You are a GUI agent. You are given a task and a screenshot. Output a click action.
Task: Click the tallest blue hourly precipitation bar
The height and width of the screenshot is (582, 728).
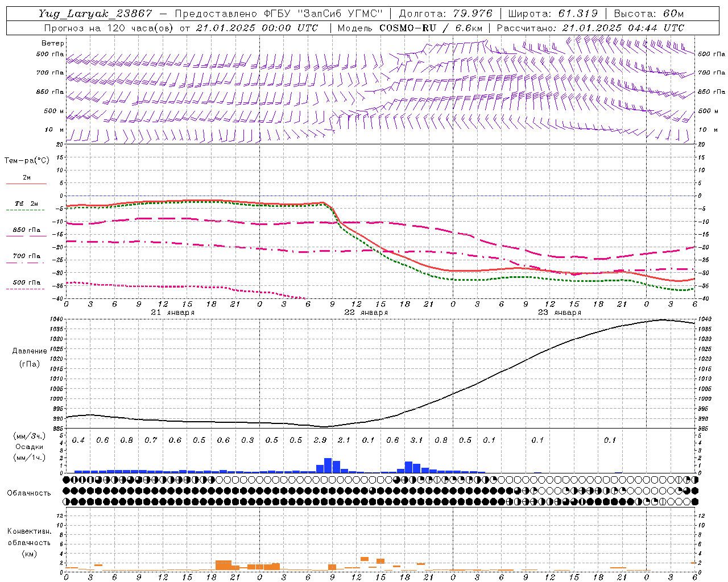tap(328, 465)
